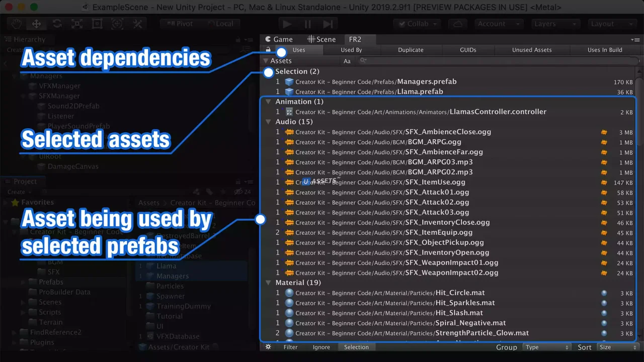Select the Rotate tool in the toolbar
Image resolution: width=644 pixels, height=362 pixels.
[x=57, y=24]
